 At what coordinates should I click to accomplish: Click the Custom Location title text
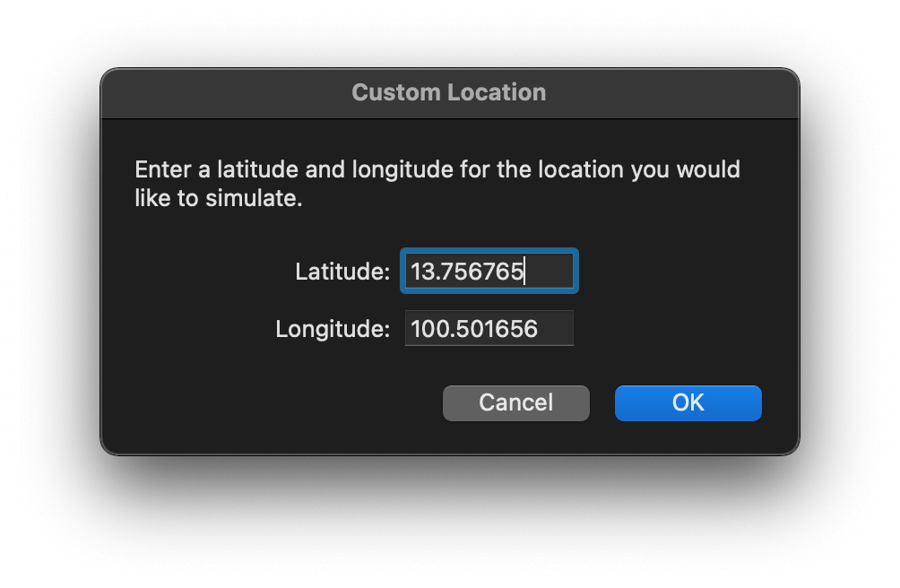coord(449,92)
